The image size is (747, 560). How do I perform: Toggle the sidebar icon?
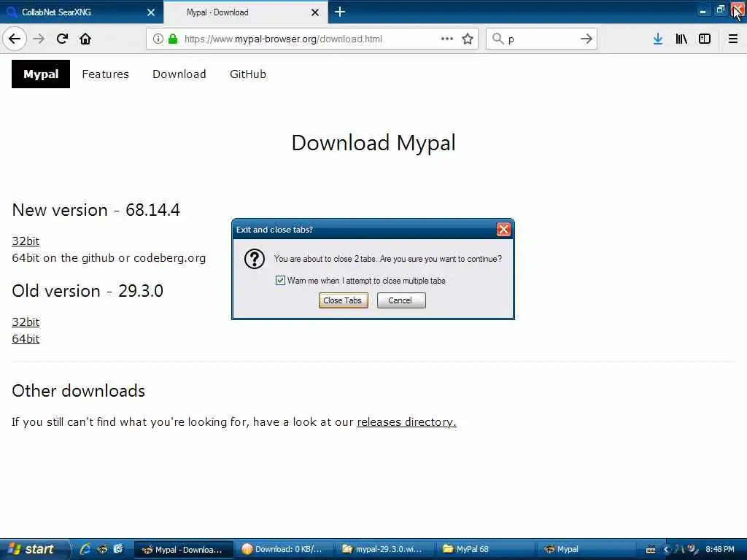(705, 39)
